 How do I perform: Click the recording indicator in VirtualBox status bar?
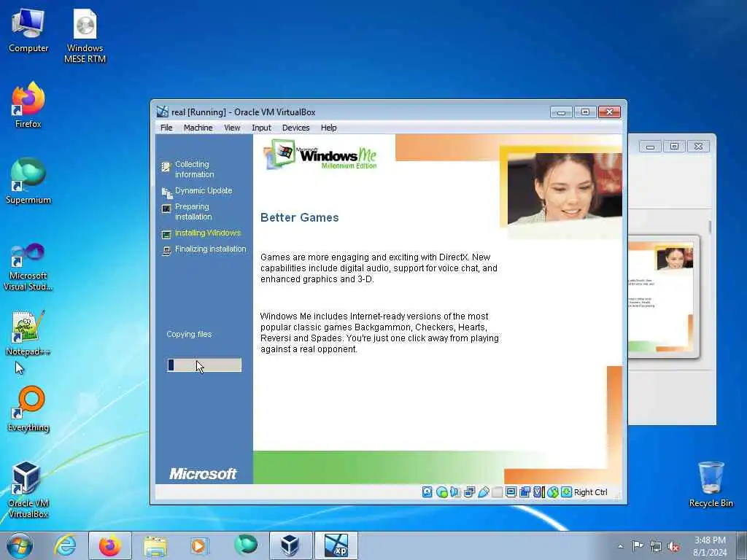coord(525,492)
